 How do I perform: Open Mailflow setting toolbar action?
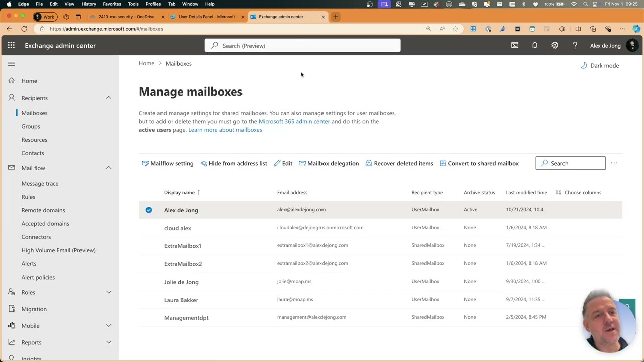[x=168, y=163]
